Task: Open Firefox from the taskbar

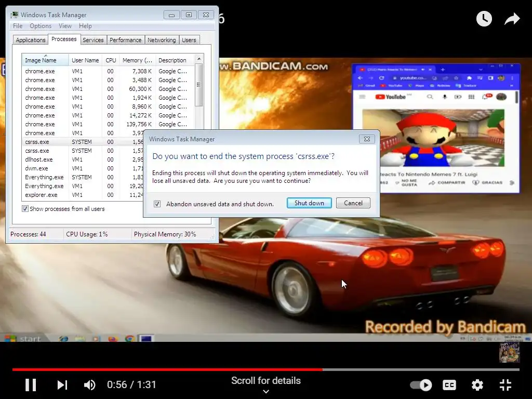Action: tap(113, 338)
